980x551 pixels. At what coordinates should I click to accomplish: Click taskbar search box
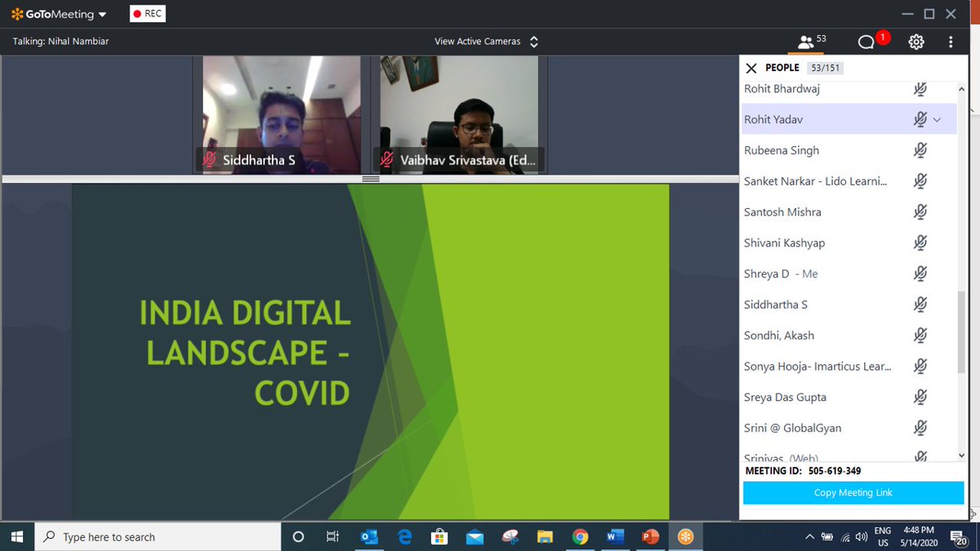[x=157, y=536]
